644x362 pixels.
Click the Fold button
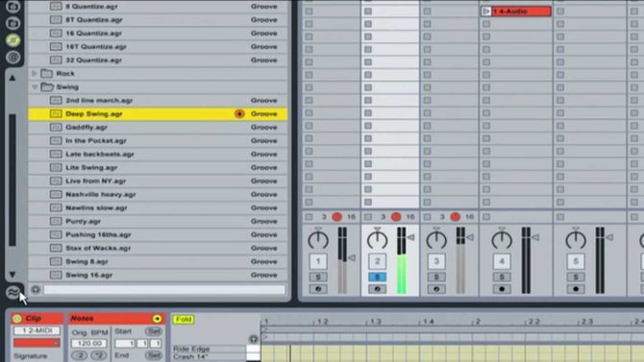184,320
